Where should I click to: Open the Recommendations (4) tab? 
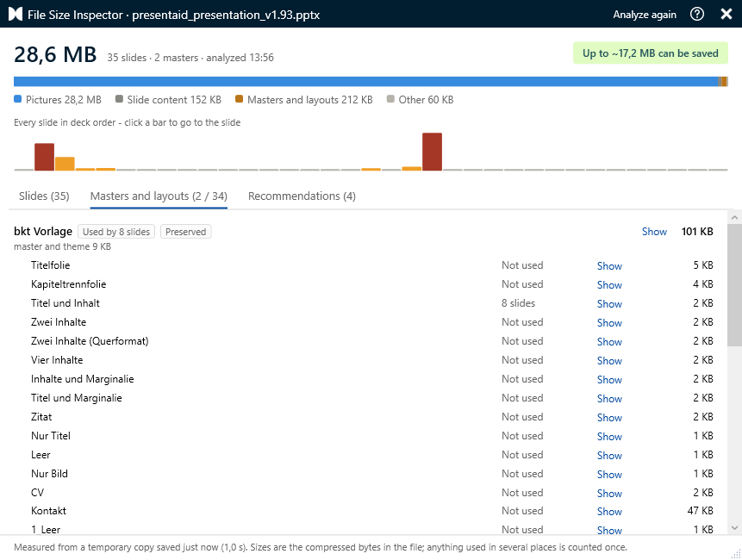click(x=302, y=196)
